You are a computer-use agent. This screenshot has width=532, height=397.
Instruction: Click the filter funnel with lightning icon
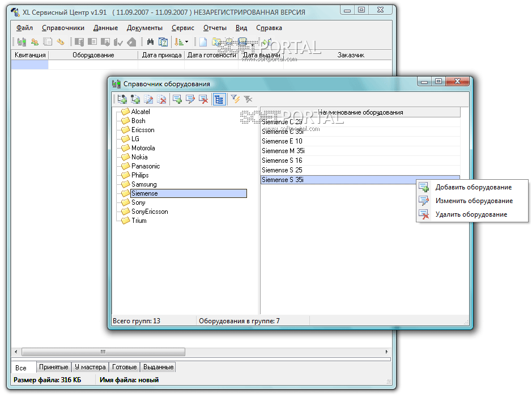(x=235, y=99)
